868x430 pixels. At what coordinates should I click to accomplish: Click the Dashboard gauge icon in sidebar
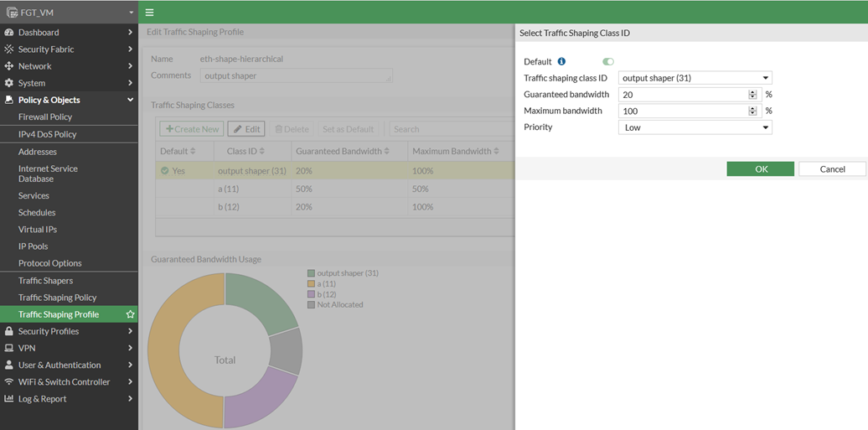(9, 33)
